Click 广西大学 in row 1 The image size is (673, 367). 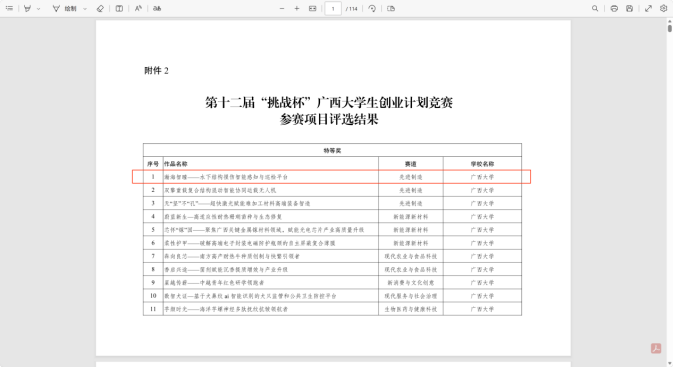point(482,177)
